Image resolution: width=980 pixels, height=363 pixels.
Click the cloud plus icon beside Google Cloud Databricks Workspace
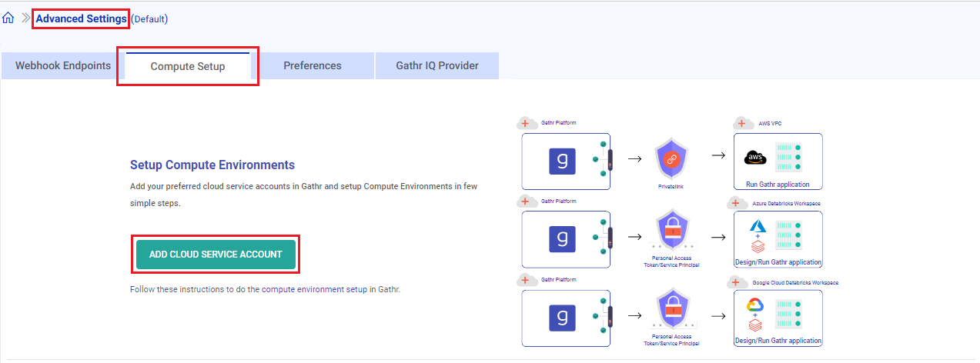(x=737, y=282)
